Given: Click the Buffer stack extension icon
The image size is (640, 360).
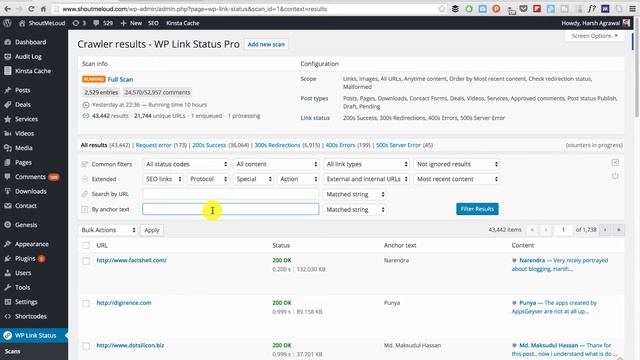Looking at the screenshot, I should (x=455, y=9).
